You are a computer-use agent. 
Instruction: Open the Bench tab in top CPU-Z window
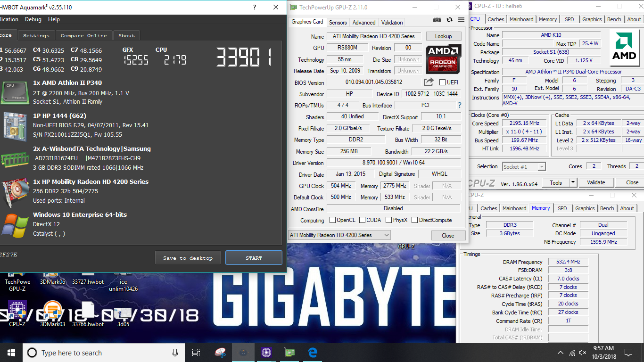point(614,19)
